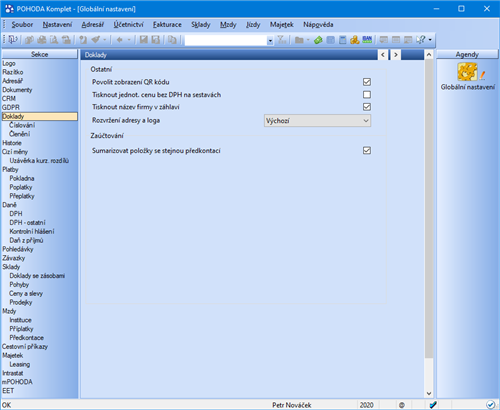Open Rozvržení adresy a loga dropdown

[x=317, y=121]
